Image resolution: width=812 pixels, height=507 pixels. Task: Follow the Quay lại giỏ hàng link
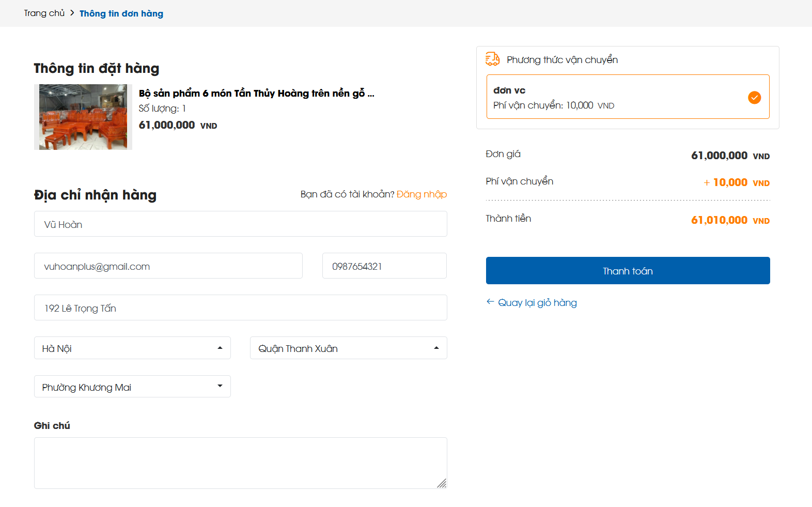[x=537, y=303]
